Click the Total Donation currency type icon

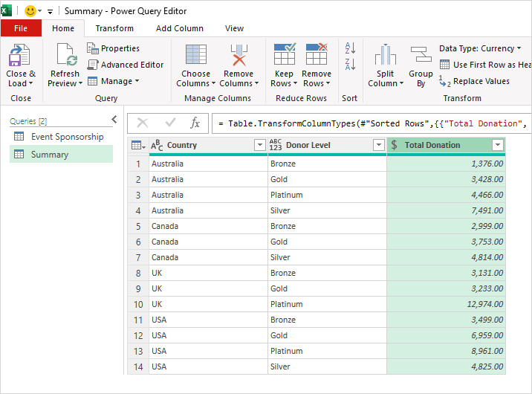click(394, 145)
